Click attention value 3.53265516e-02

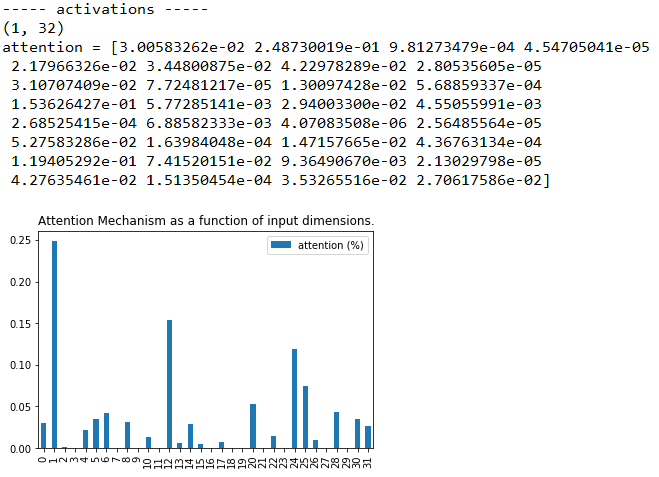tap(344, 180)
